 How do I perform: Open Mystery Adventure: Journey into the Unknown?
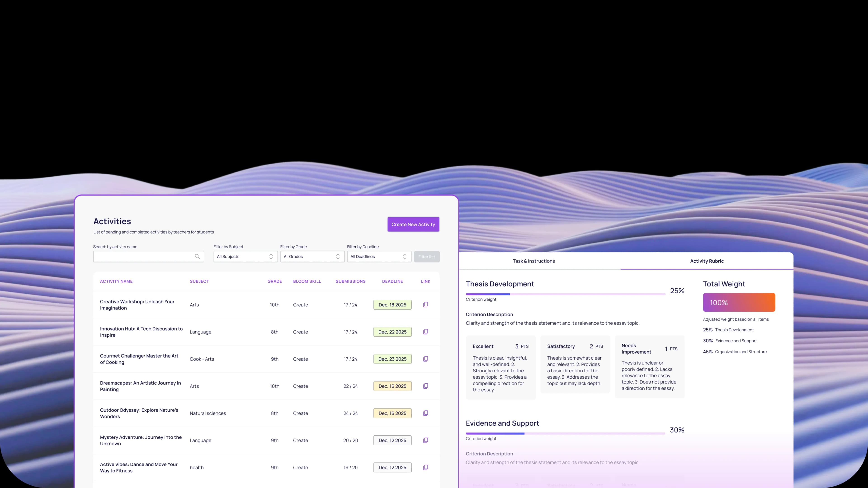[x=141, y=440]
